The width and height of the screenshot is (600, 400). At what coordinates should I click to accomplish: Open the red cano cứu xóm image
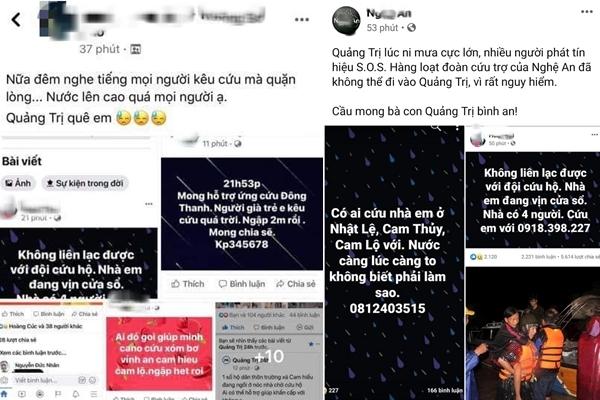click(159, 353)
